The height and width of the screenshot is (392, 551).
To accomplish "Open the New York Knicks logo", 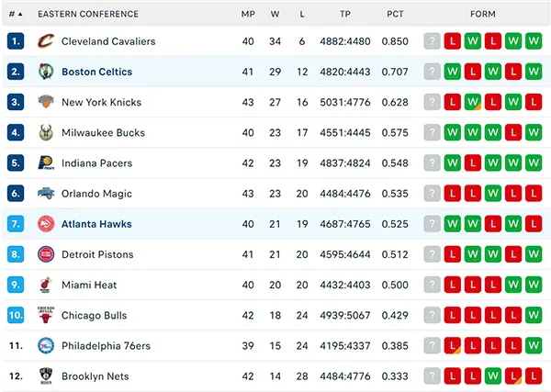I will coord(46,102).
